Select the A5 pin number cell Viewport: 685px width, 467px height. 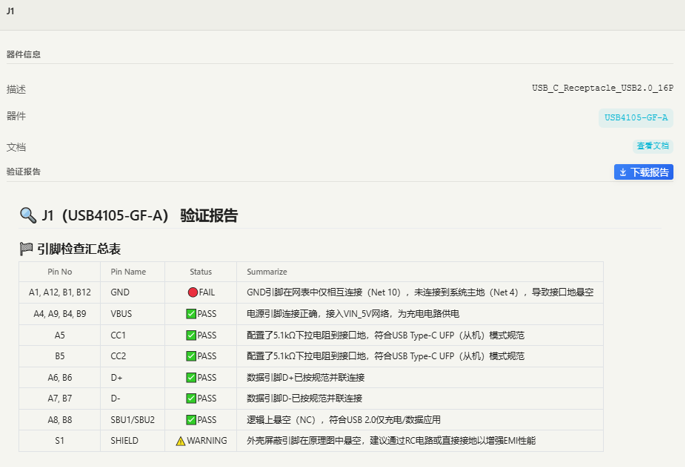point(60,335)
